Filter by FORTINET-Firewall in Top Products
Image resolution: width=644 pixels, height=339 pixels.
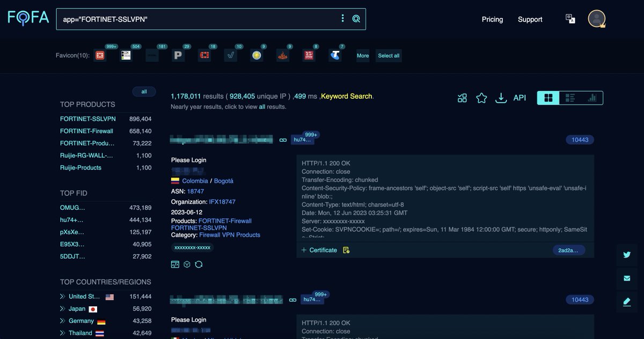(x=86, y=131)
